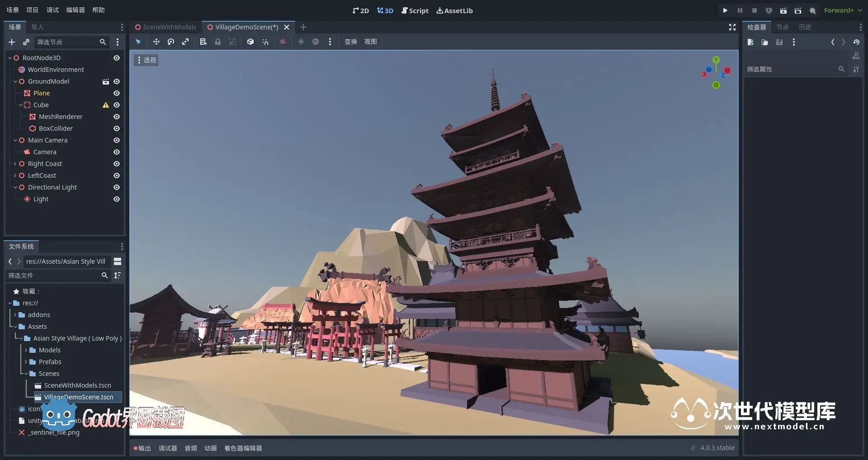Add a new child node with plus icon
This screenshot has width=868, height=460.
[12, 42]
